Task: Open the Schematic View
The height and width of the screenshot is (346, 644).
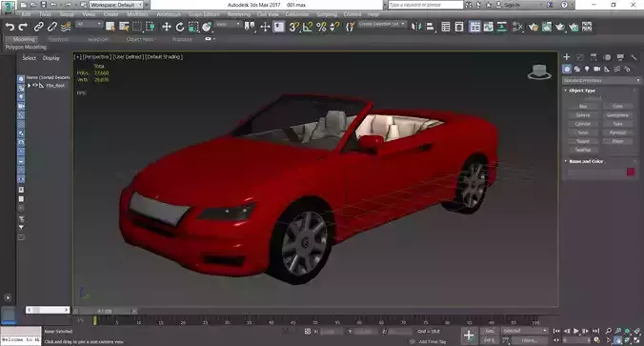Action: [x=502, y=27]
